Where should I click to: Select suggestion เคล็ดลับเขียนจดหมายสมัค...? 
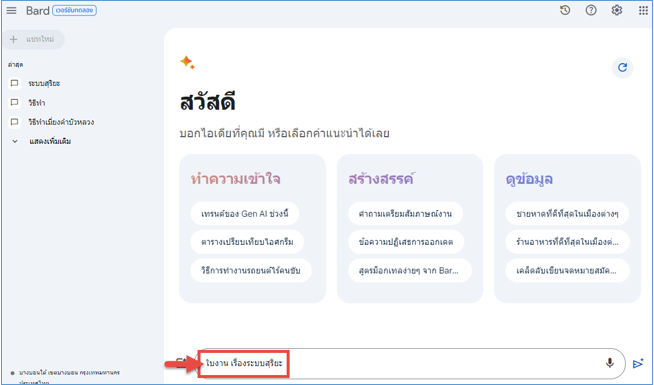[x=567, y=270]
